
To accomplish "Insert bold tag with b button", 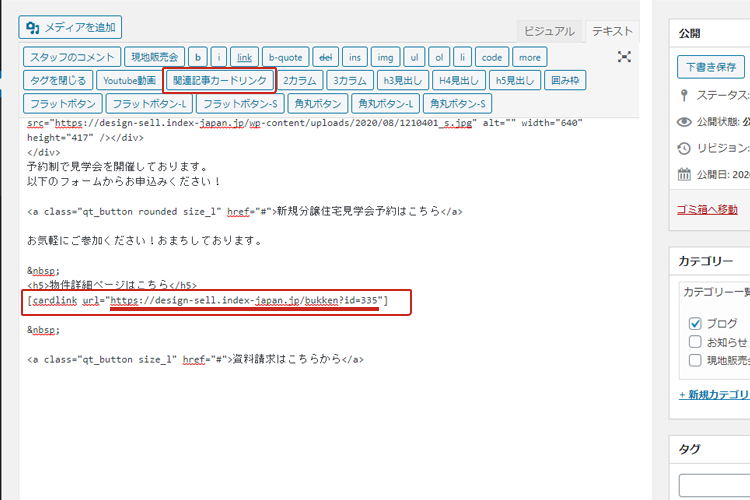I will tap(198, 57).
